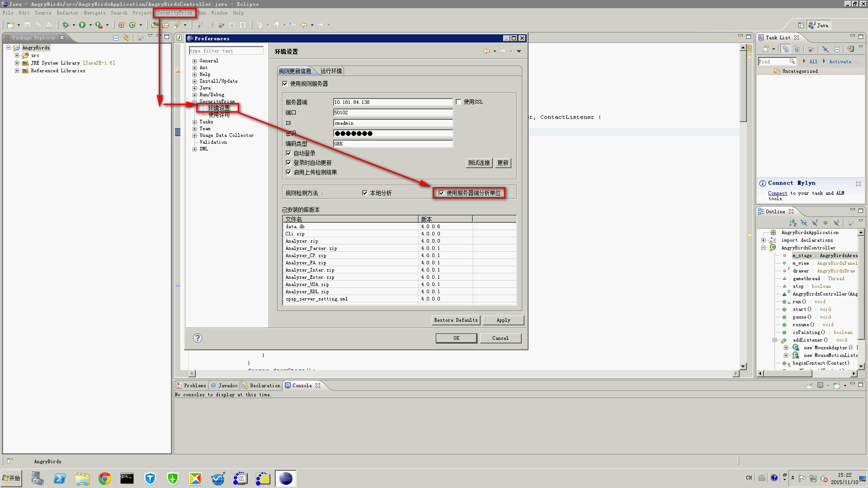Click the 更新 button

click(503, 163)
